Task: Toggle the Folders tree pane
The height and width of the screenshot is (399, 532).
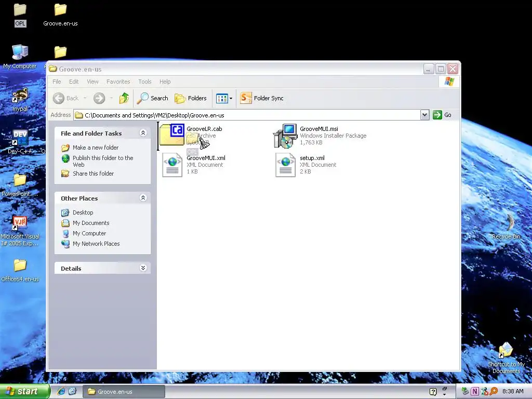Action: click(191, 98)
